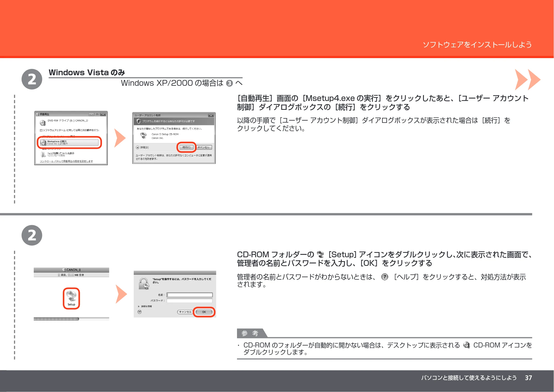Open AutoPlay defaults in Control Panel link
The width and height of the screenshot is (554, 392).
click(x=66, y=161)
